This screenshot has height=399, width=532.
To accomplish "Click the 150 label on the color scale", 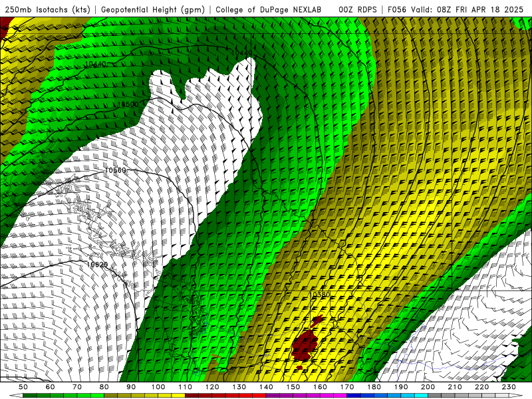I will point(293,387).
